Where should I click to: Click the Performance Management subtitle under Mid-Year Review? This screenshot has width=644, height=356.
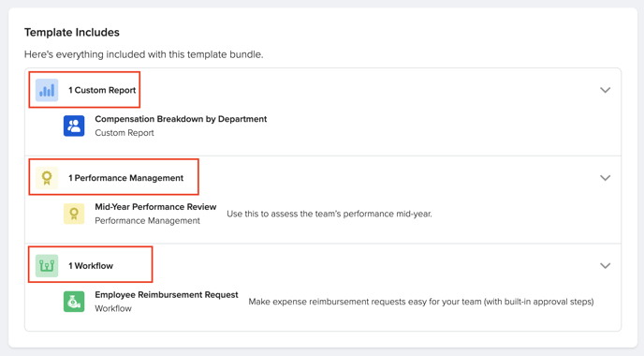point(148,221)
